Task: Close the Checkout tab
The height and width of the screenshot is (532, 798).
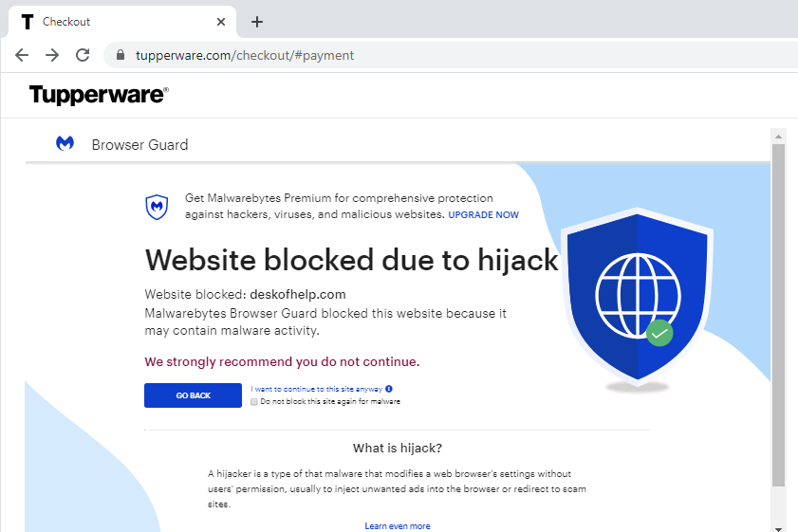Action: click(x=221, y=22)
